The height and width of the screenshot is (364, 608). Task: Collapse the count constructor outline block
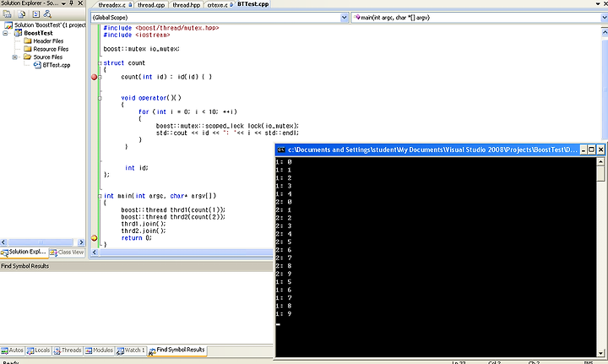point(100,77)
